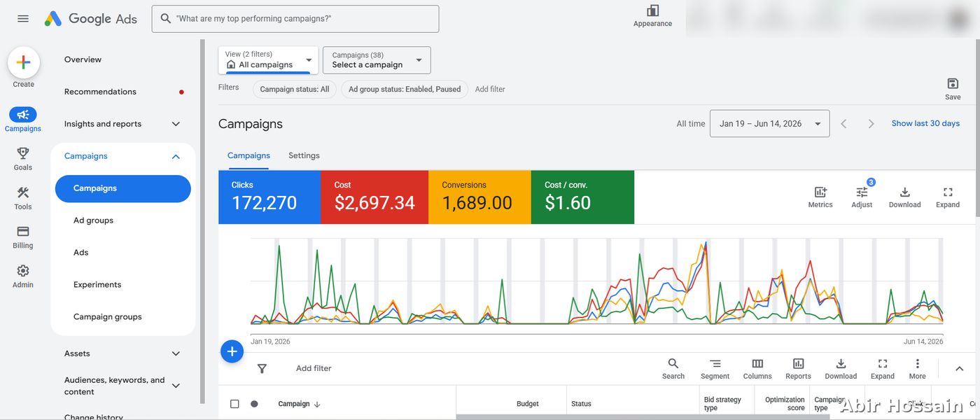980x420 pixels.
Task: Switch to the Settings tab
Action: coord(304,155)
